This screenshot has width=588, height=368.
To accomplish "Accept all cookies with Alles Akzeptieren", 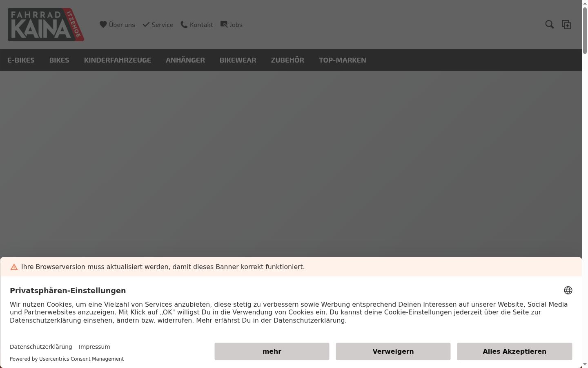I will (x=514, y=352).
